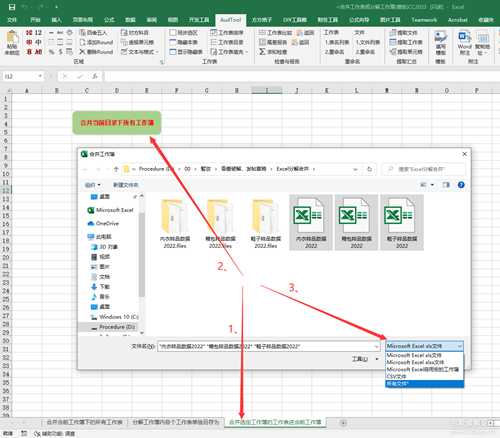Click the refresh icon in the dialog address bar
Image resolution: width=500 pixels, height=438 pixels.
369,169
